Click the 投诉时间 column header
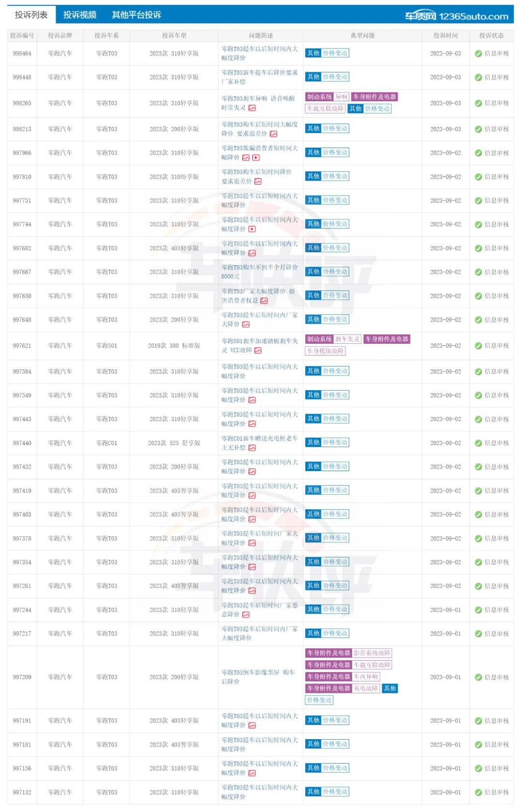The height and width of the screenshot is (812, 521). click(446, 36)
